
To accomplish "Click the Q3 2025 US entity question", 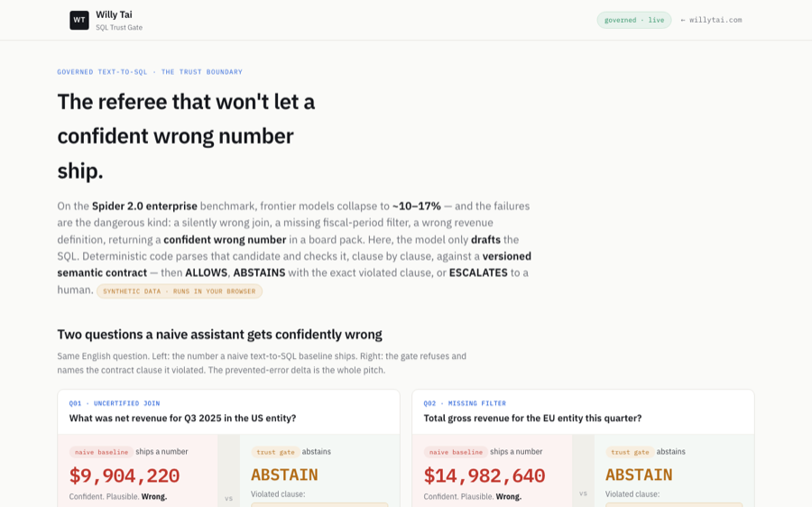I will point(183,418).
